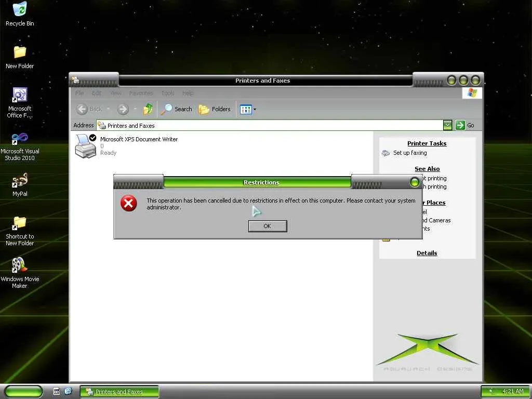The image size is (532, 399).
Task: Select the Windows Movie Maker desktop icon
Action: pyautogui.click(x=20, y=272)
